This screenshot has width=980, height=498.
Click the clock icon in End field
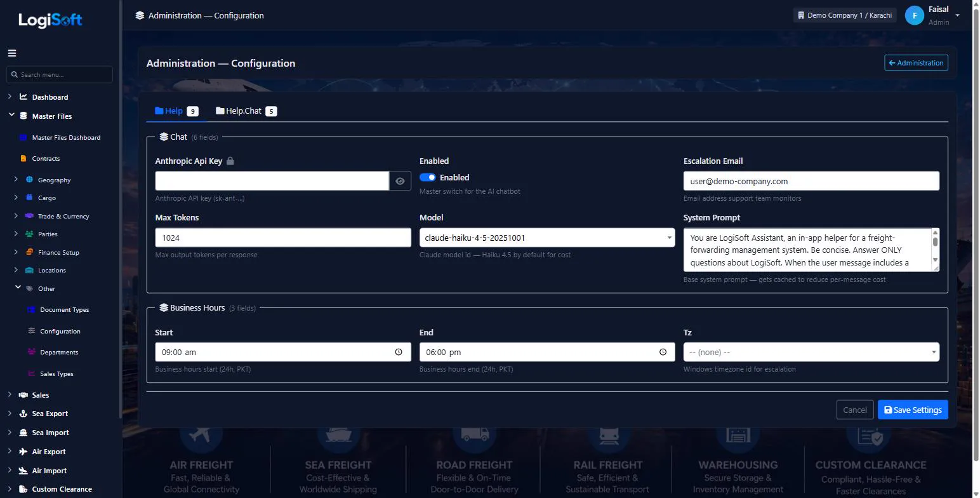(x=663, y=352)
